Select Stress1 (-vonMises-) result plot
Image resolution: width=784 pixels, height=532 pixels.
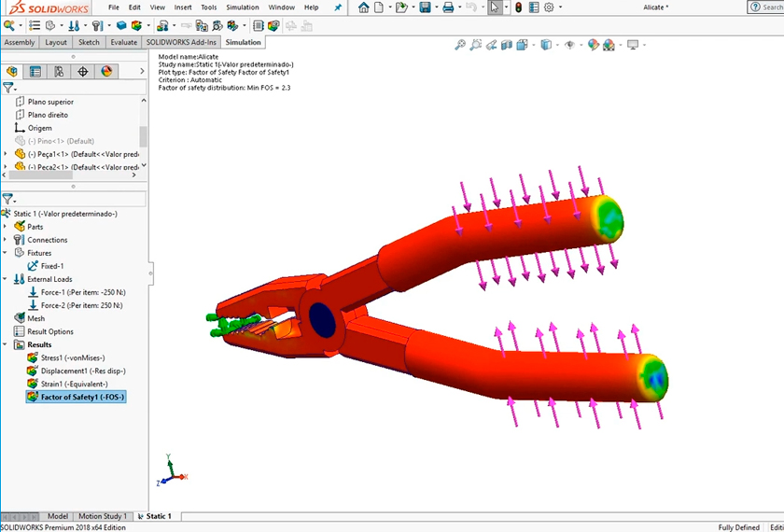pos(73,357)
